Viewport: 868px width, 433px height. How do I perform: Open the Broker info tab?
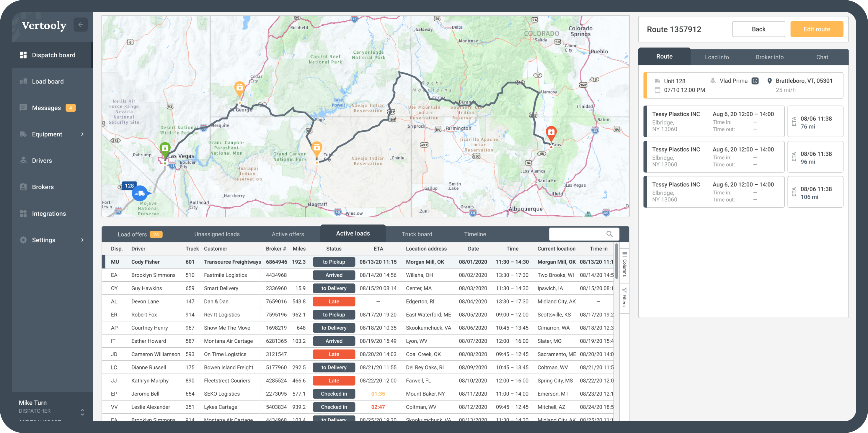769,57
